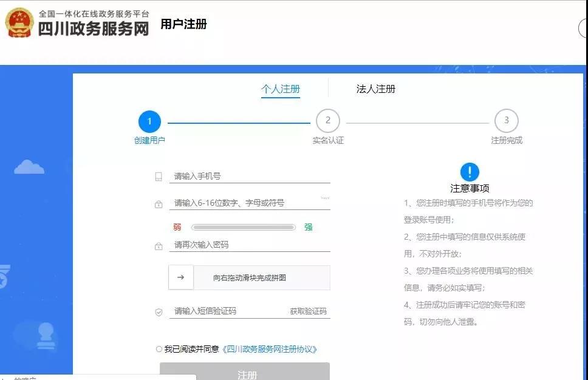
Task: Click the password strength bar between 弱 and 强
Action: [242, 227]
